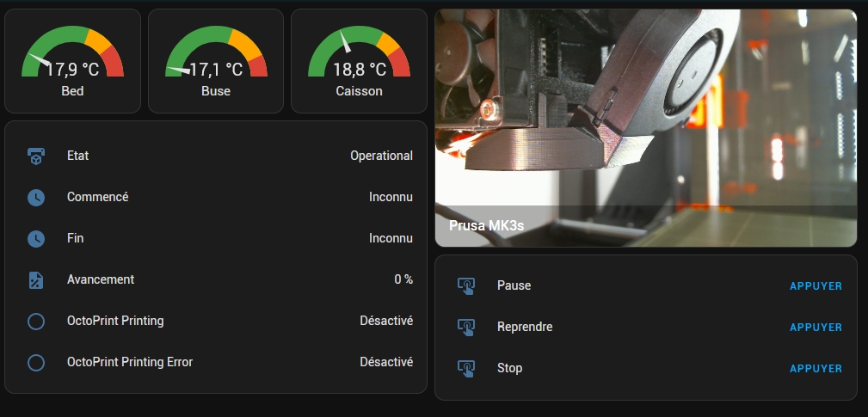
Task: Click the OctoPrint Printing Error label
Action: 130,362
